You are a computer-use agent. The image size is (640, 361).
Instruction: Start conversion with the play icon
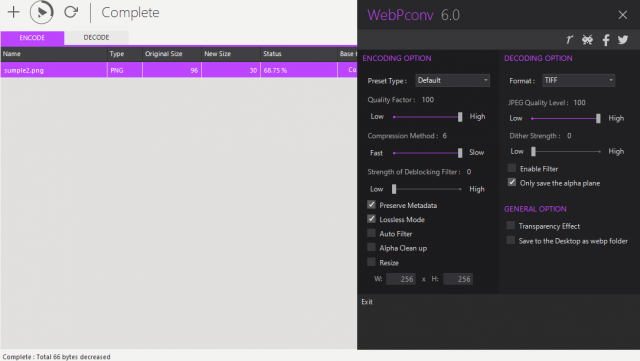pyautogui.click(x=42, y=12)
